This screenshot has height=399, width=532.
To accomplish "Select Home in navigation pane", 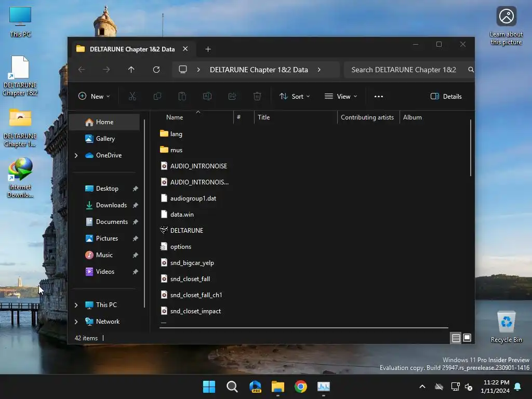I will tap(104, 122).
